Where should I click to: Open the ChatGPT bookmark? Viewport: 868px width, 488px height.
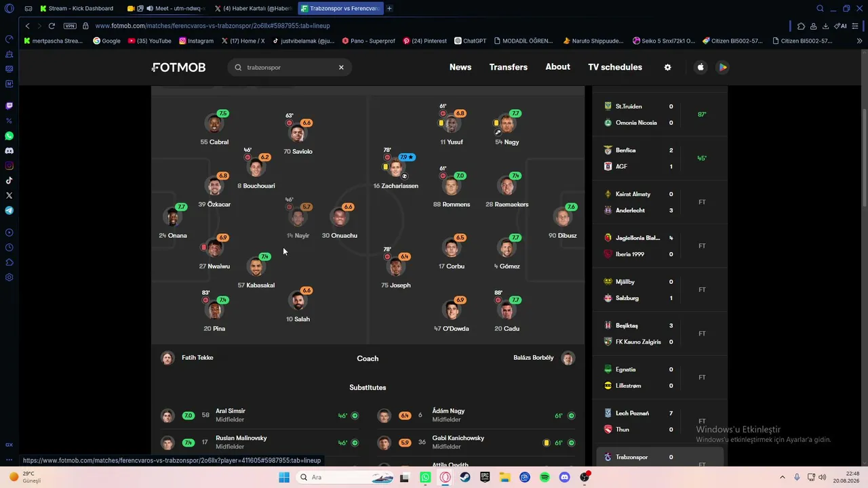point(470,41)
